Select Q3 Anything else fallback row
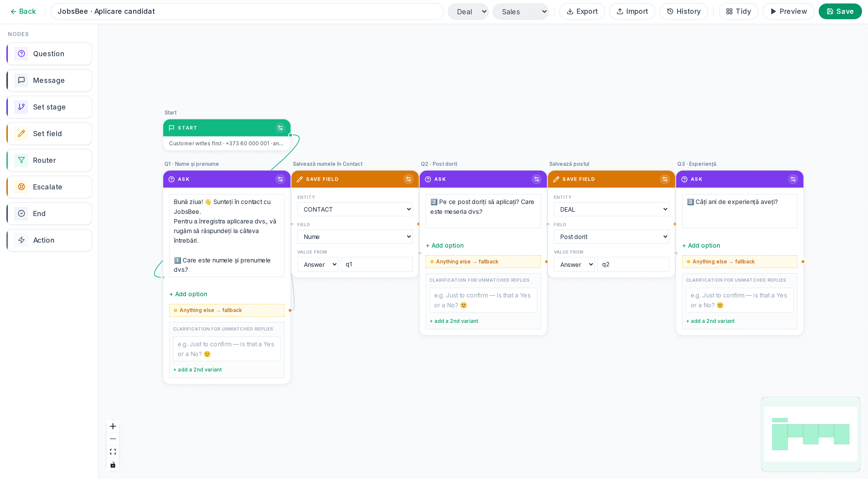This screenshot has height=479, width=868. (740, 262)
